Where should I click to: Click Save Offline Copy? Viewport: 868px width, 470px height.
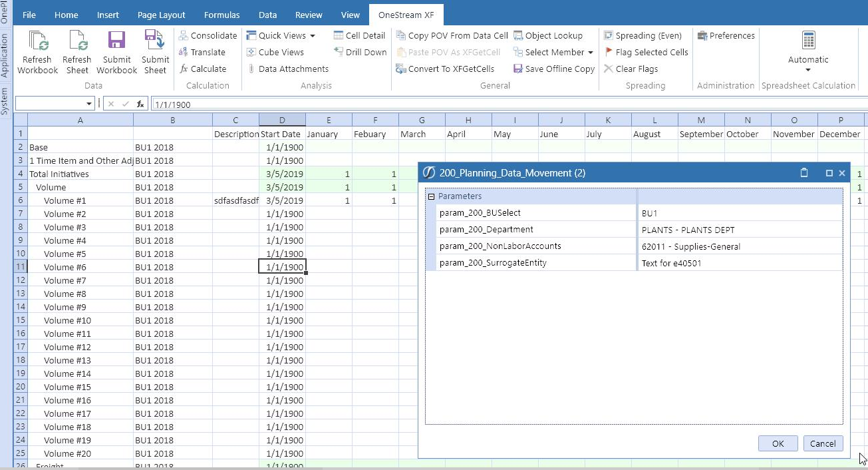click(553, 69)
